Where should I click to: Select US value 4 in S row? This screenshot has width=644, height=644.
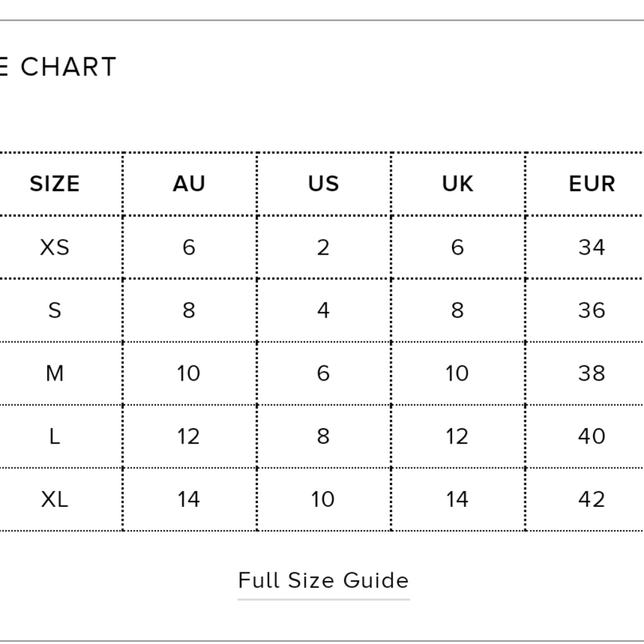323,310
